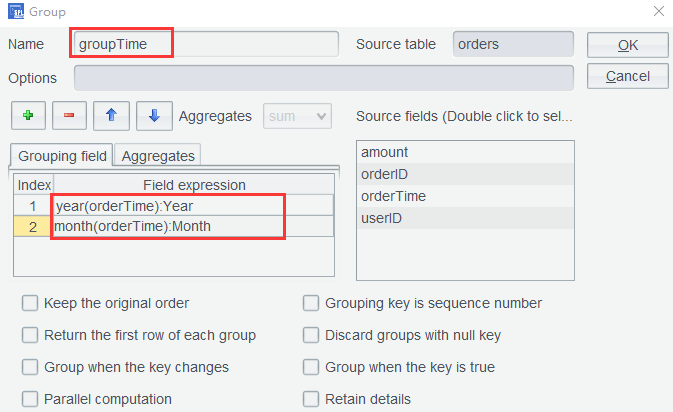Image resolution: width=673 pixels, height=412 pixels.
Task: Check Return the first row of each group
Action: point(30,335)
